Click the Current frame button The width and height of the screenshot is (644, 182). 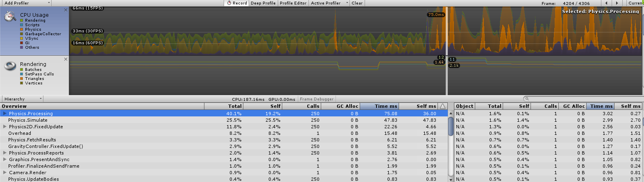coord(635,3)
